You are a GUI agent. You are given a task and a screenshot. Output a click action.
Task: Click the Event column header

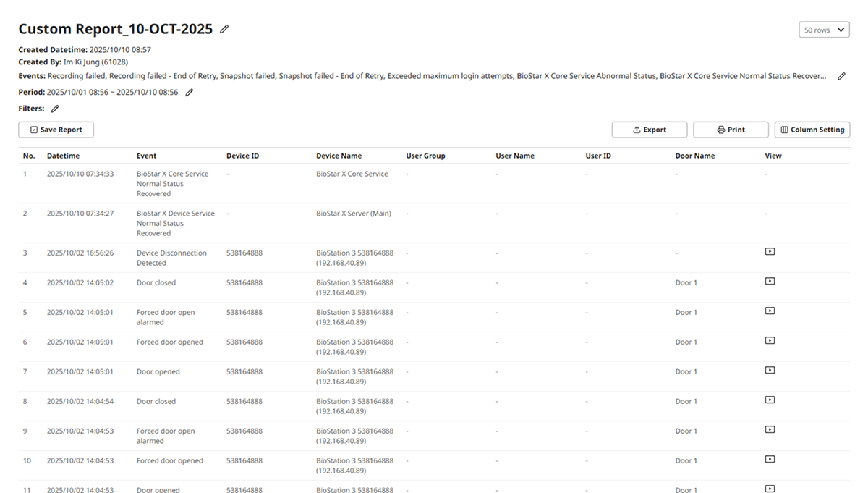point(146,156)
